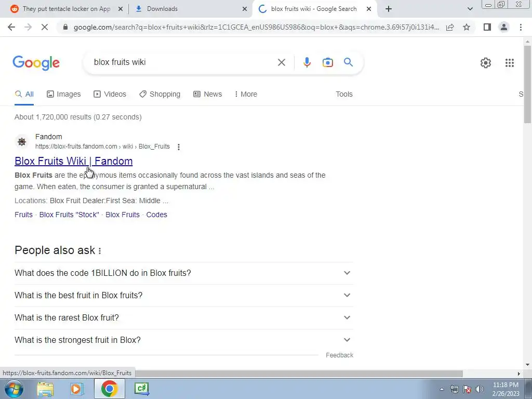The height and width of the screenshot is (399, 532).
Task: Click the Google logo
Action: 36,63
